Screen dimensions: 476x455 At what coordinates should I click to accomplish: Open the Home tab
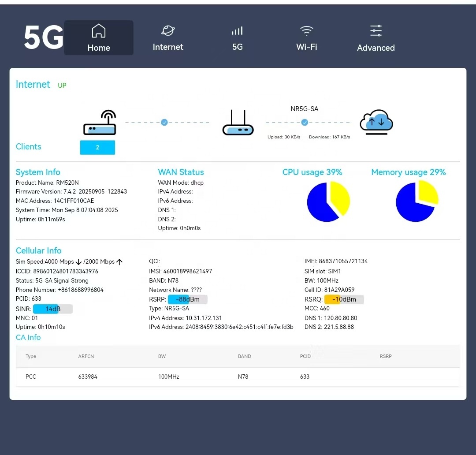point(99,37)
